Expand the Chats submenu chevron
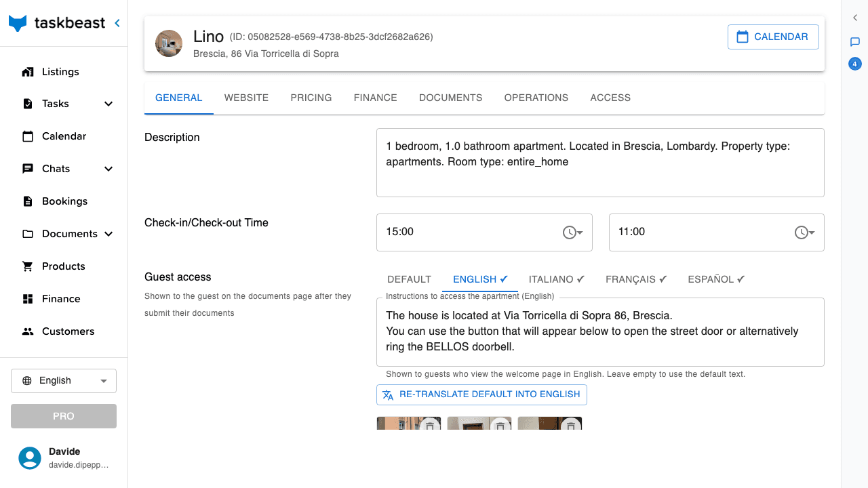This screenshot has height=488, width=868. tap(108, 169)
